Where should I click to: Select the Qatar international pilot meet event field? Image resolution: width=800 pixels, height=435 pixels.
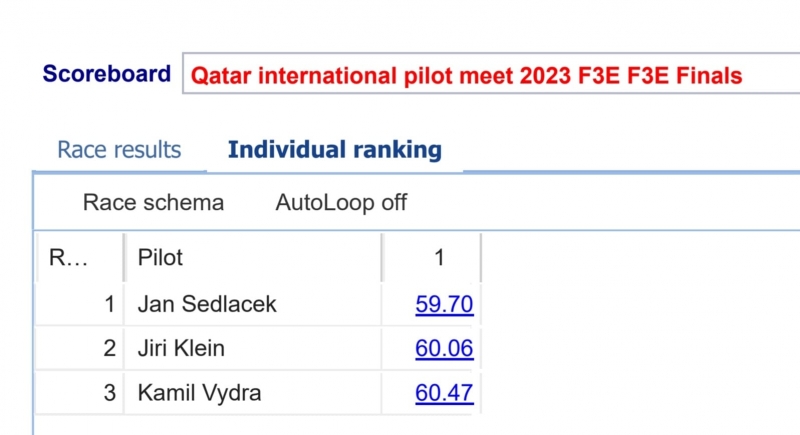tap(491, 73)
